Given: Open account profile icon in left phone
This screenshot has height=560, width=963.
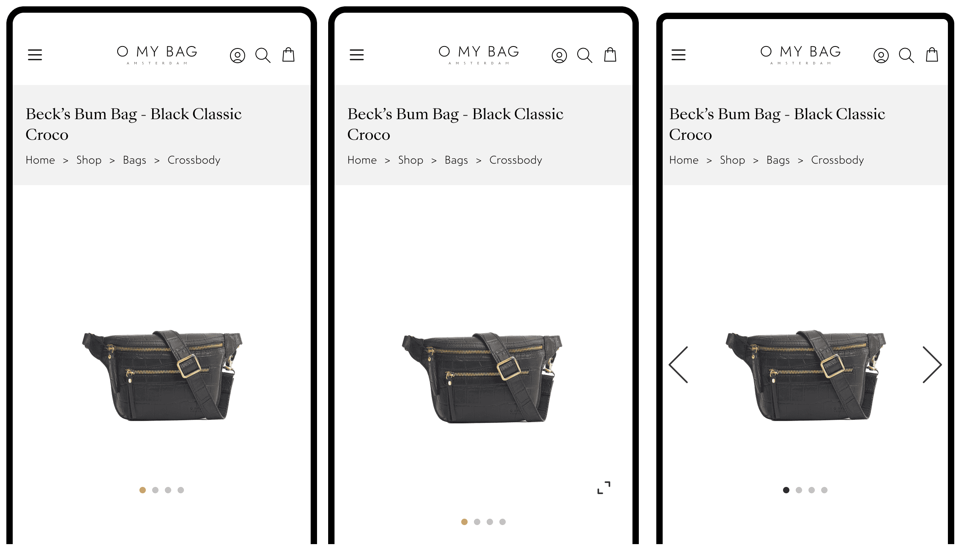Looking at the screenshot, I should click(238, 56).
